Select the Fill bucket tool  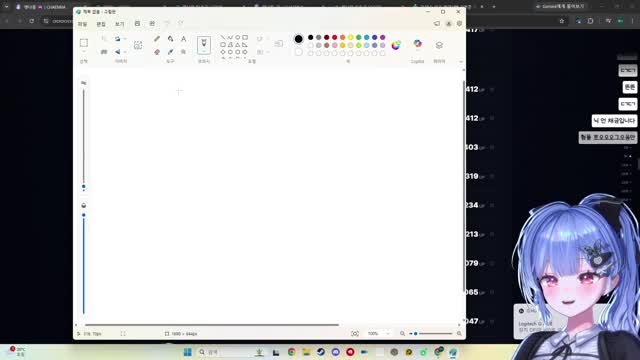(170, 39)
